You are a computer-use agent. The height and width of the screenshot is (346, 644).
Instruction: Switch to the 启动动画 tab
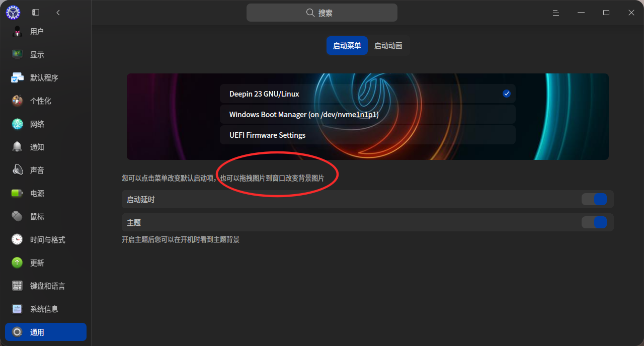point(388,46)
